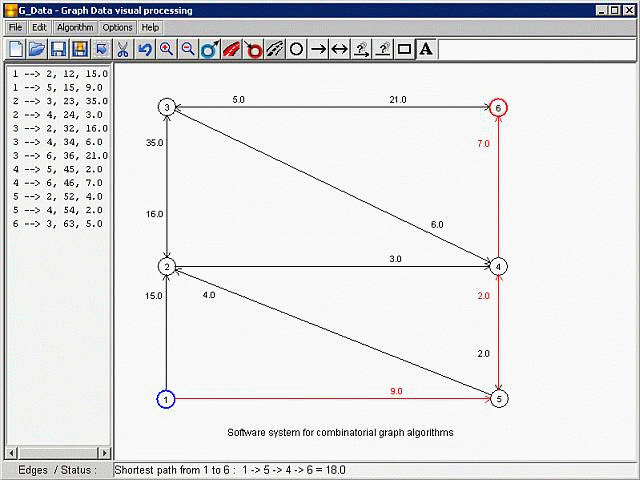This screenshot has height=480, width=640.
Task: Click the red edge weight label 9.0
Action: pyautogui.click(x=396, y=391)
